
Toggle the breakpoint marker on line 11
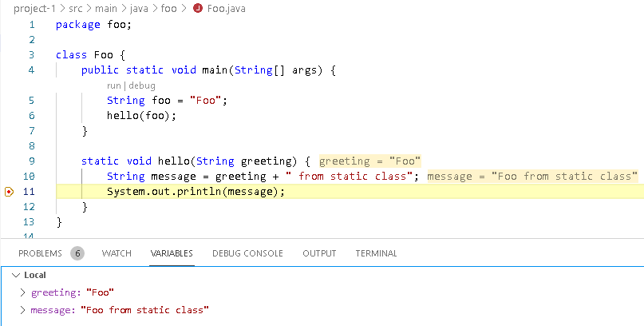point(9,192)
